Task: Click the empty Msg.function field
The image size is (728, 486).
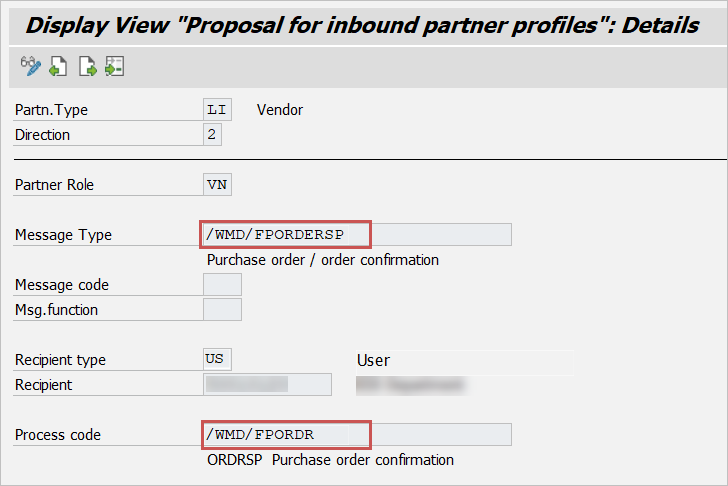Action: (222, 310)
